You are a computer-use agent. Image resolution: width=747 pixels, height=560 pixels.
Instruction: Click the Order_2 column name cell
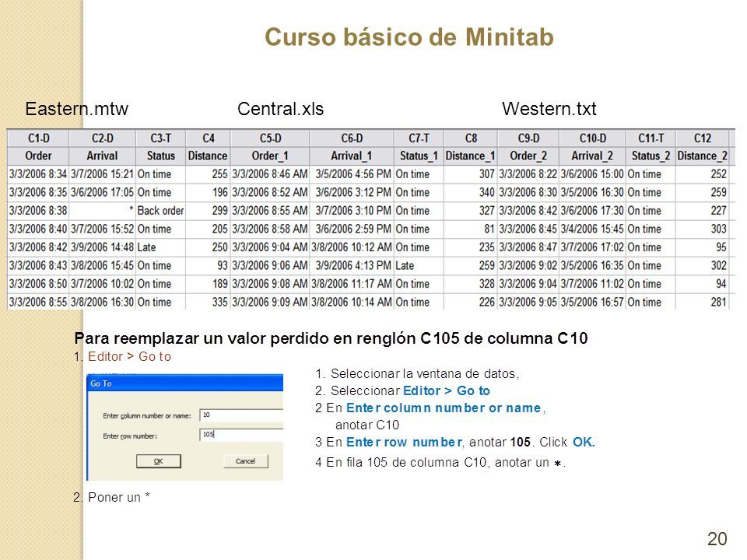pyautogui.click(x=528, y=156)
